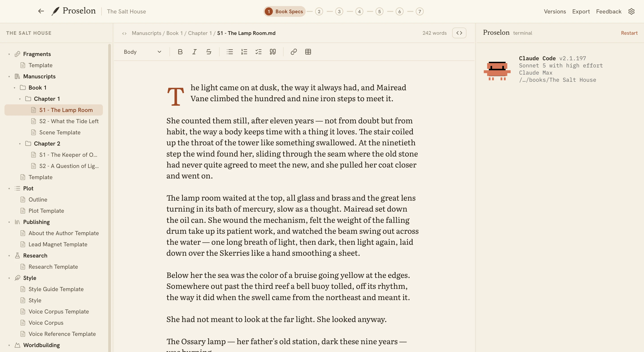The image size is (644, 352).
Task: Open the Body paragraph style dropdown
Action: pos(142,52)
